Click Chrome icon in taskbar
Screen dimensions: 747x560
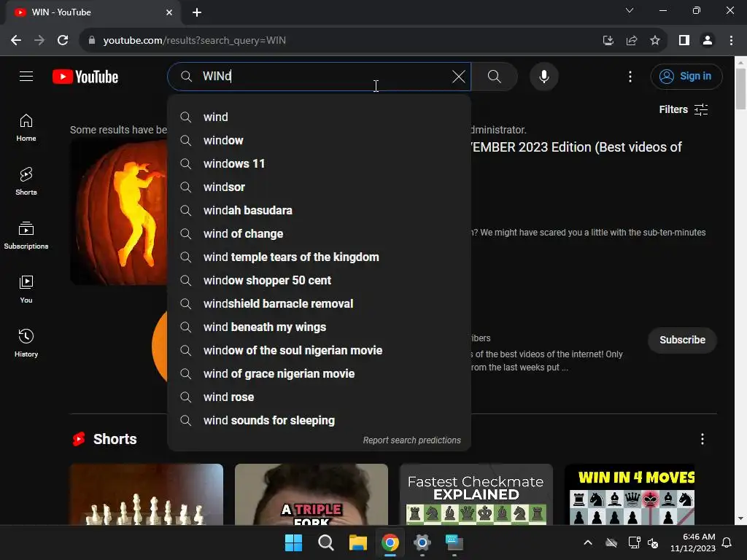pos(390,542)
